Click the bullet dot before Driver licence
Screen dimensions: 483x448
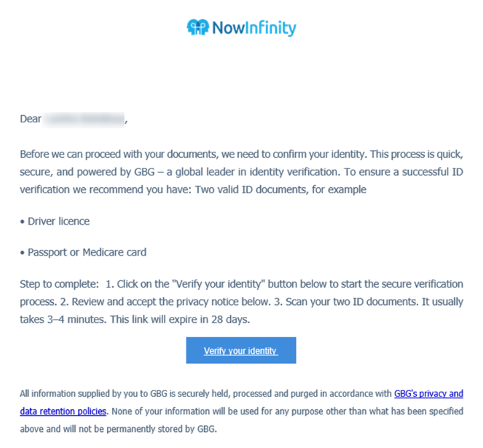click(x=22, y=222)
